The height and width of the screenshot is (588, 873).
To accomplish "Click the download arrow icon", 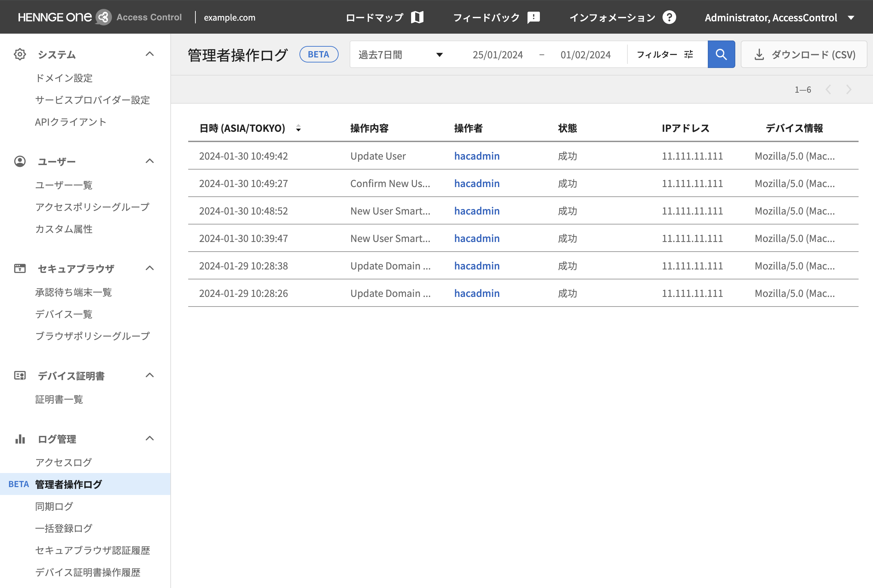I will tap(759, 55).
